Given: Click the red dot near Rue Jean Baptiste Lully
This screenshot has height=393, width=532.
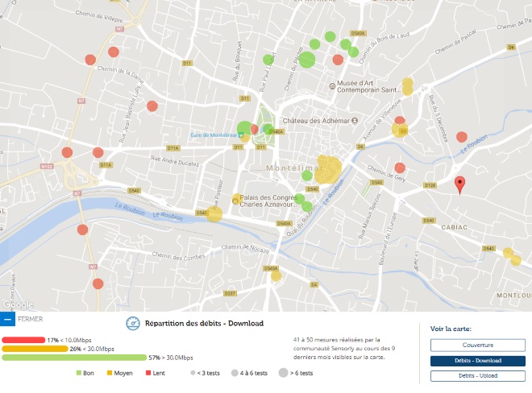Looking at the screenshot, I should (152, 106).
